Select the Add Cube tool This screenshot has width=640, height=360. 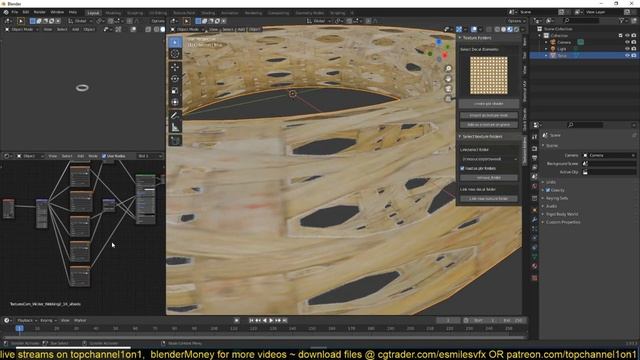pyautogui.click(x=175, y=141)
